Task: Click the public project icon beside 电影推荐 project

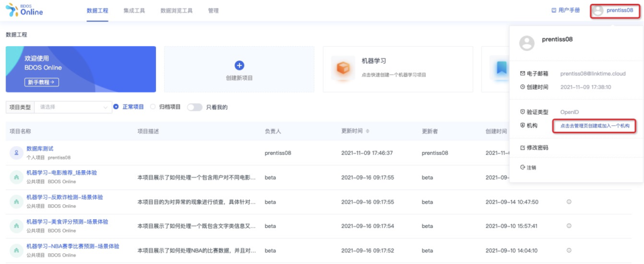Action: (16, 178)
